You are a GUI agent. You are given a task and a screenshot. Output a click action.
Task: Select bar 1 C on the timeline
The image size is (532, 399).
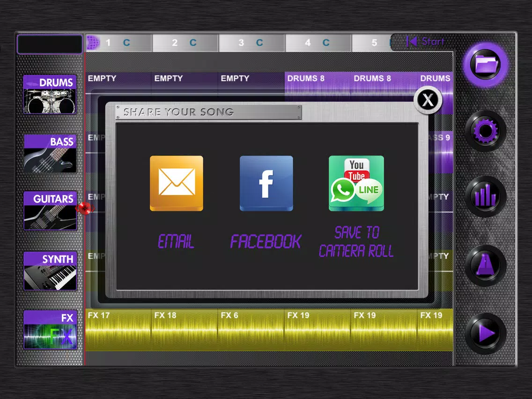[118, 43]
